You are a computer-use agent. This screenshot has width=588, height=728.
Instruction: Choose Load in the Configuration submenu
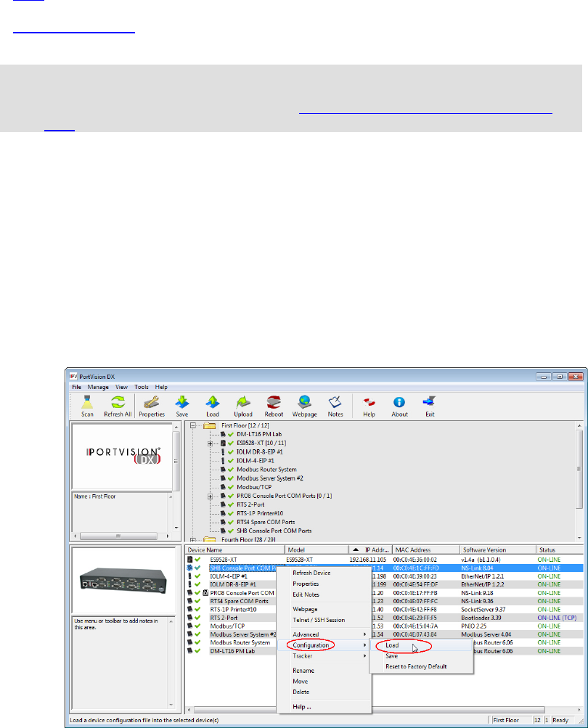pos(422,645)
